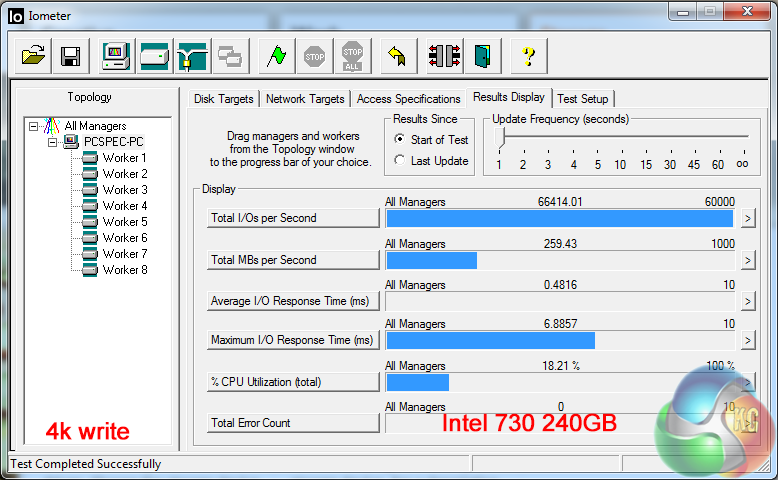Screen dimensions: 778x480
Task: Close the Iometer window
Action: pyautogui.click(x=747, y=11)
